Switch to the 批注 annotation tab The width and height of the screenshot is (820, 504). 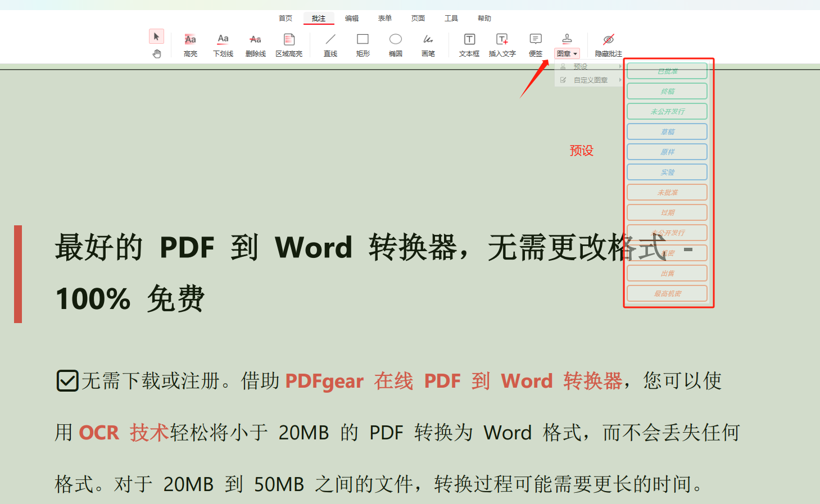319,19
